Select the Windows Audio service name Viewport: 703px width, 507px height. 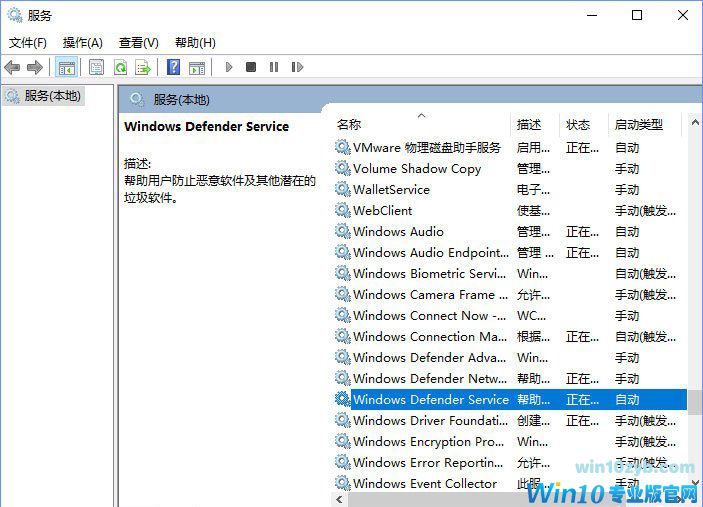click(x=398, y=232)
